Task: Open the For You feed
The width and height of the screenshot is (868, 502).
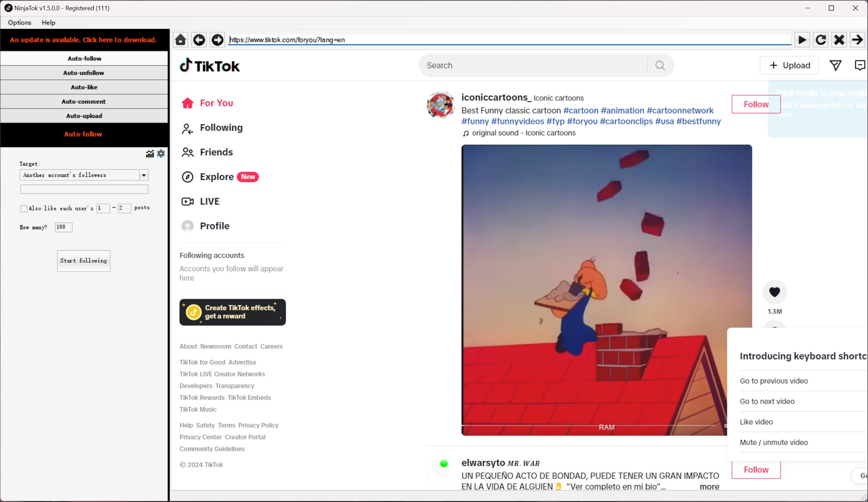Action: pyautogui.click(x=207, y=103)
